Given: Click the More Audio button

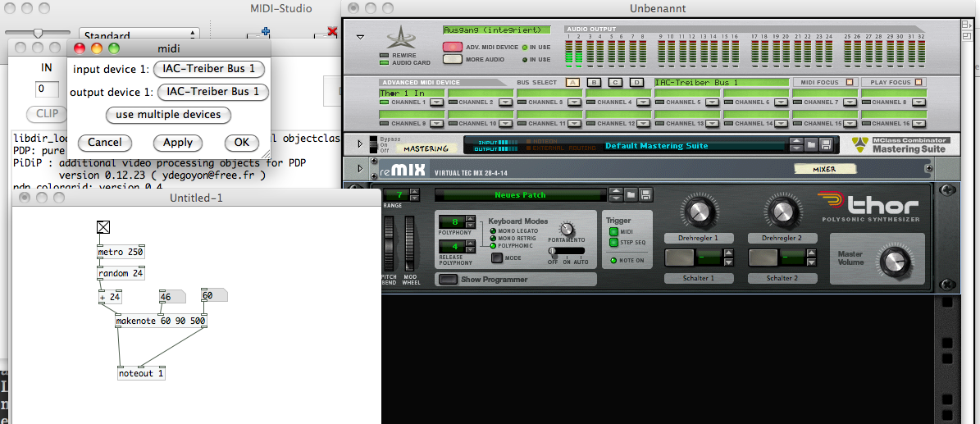Looking at the screenshot, I should click(x=453, y=59).
